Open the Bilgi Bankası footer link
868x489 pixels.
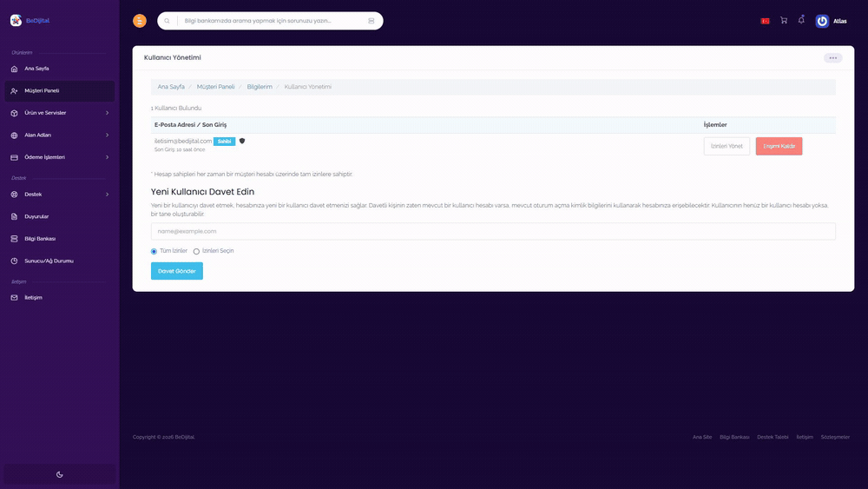(734, 437)
